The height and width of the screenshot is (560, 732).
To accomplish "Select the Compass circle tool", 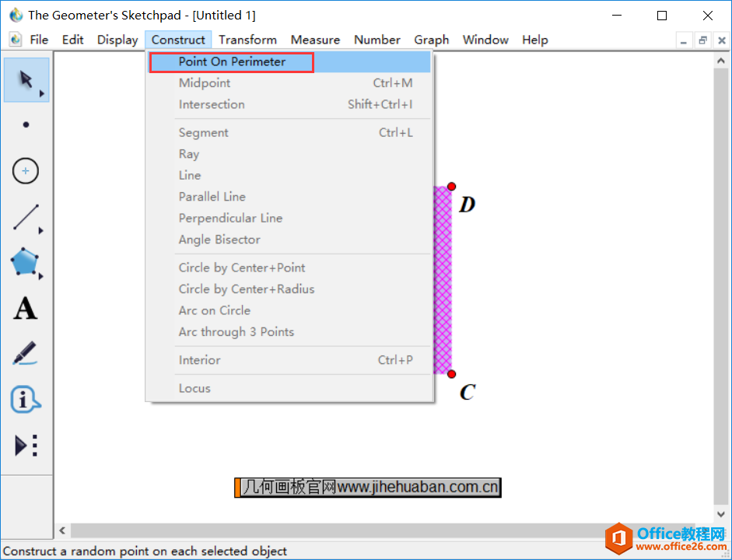I will click(26, 171).
